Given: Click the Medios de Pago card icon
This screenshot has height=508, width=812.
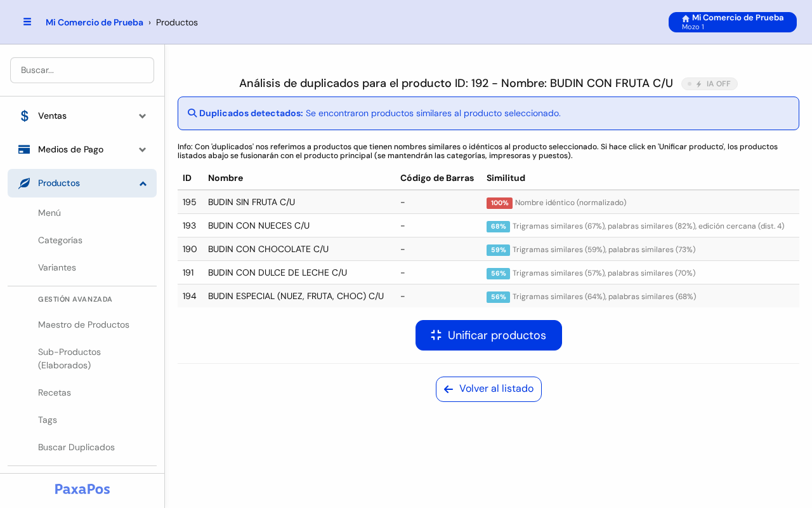Looking at the screenshot, I should (x=24, y=149).
